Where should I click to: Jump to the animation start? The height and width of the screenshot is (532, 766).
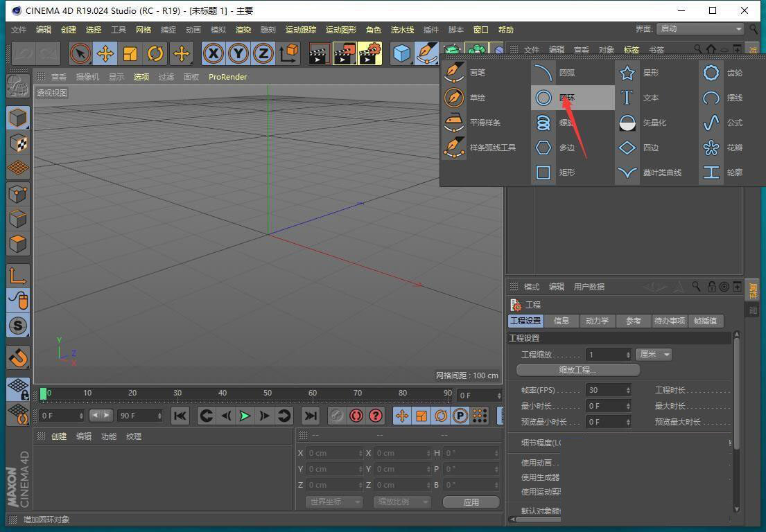point(180,416)
